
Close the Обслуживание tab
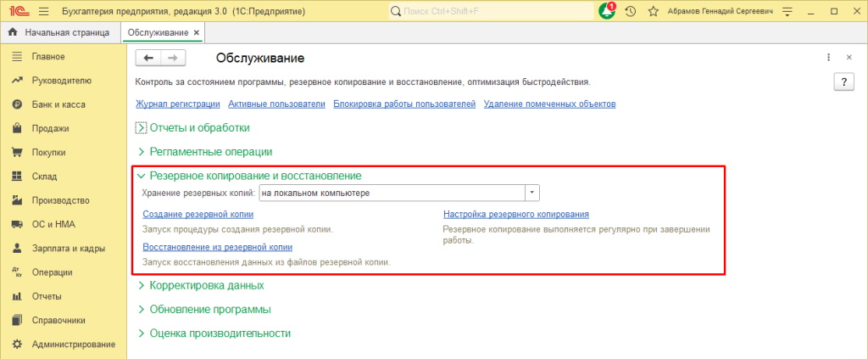pyautogui.click(x=198, y=32)
